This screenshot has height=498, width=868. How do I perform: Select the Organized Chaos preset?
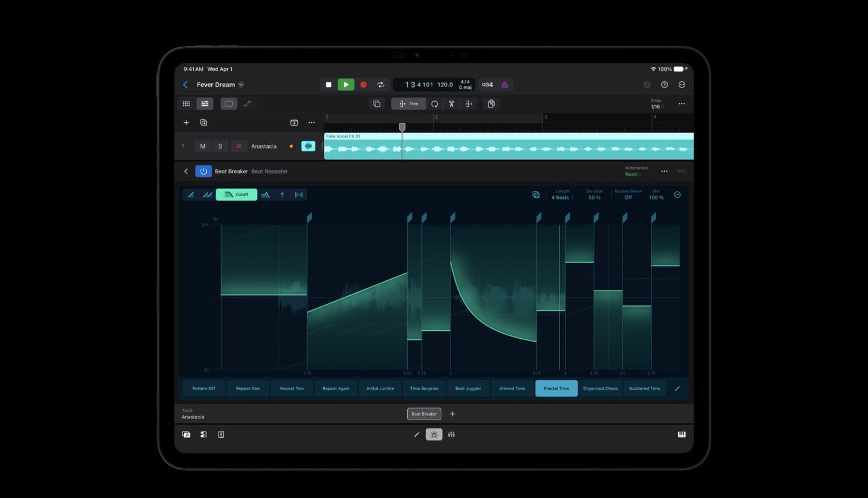(x=600, y=388)
